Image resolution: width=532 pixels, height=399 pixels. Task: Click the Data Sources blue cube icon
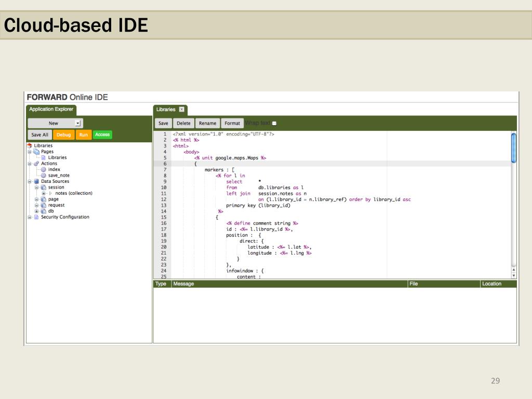tap(37, 181)
